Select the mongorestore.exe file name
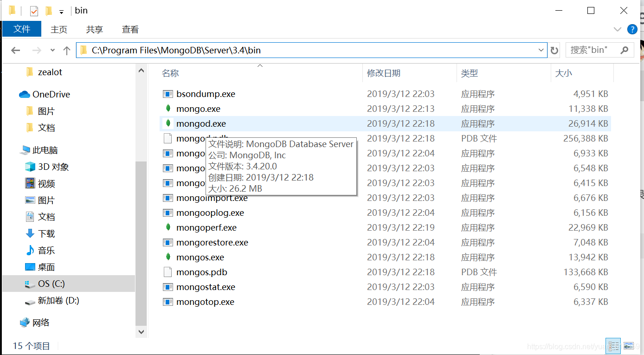 [x=212, y=242]
